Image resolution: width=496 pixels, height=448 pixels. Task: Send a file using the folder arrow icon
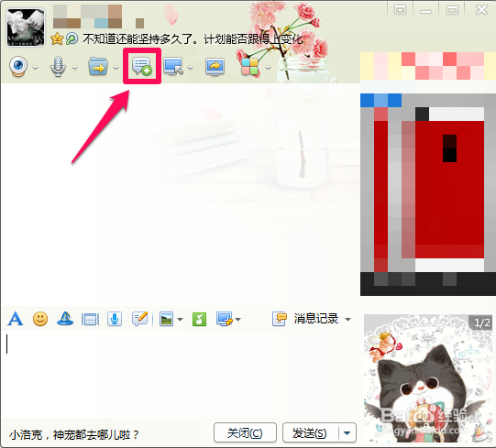pyautogui.click(x=98, y=66)
